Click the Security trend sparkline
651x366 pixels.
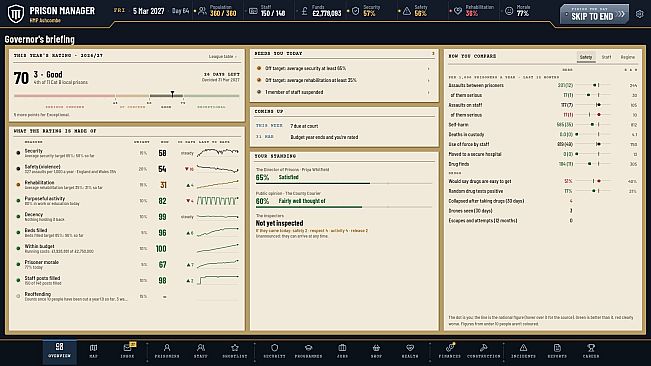point(218,153)
